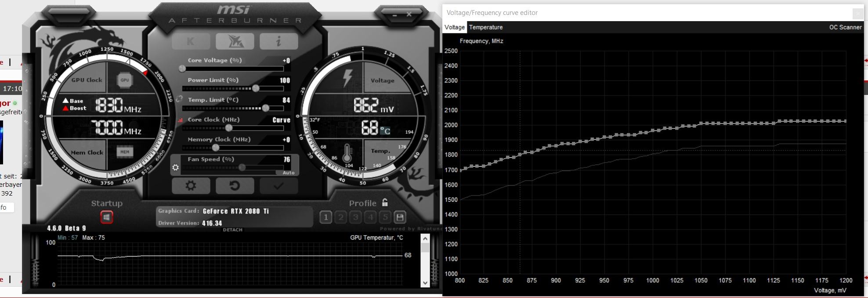
Task: Click the MEM chip icon on gauge
Action: (x=125, y=152)
